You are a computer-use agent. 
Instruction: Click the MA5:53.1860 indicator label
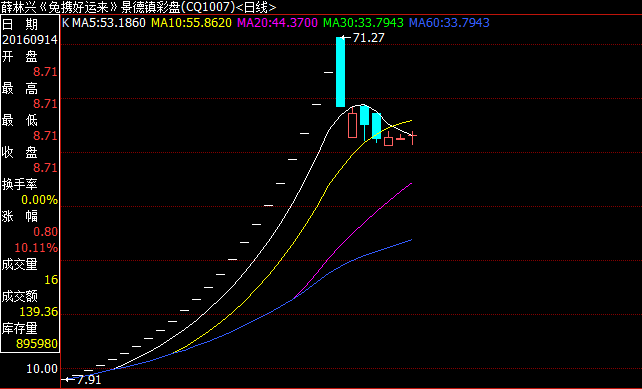click(109, 23)
